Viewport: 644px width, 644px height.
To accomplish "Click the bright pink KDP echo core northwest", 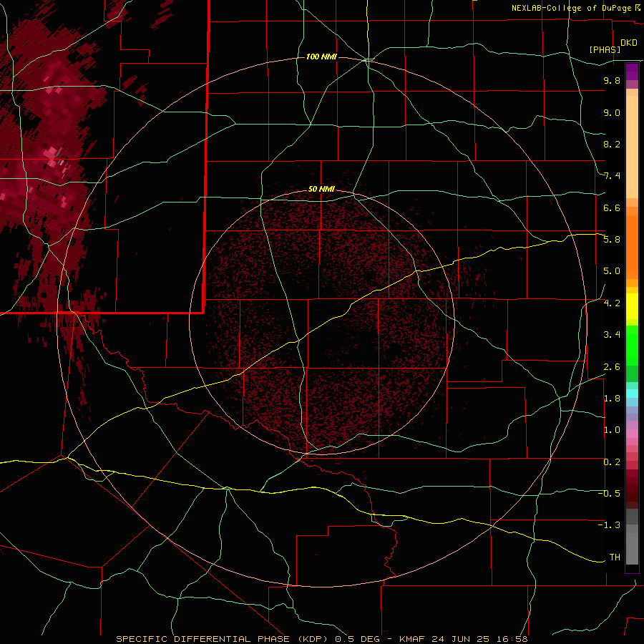I will pos(51,153).
